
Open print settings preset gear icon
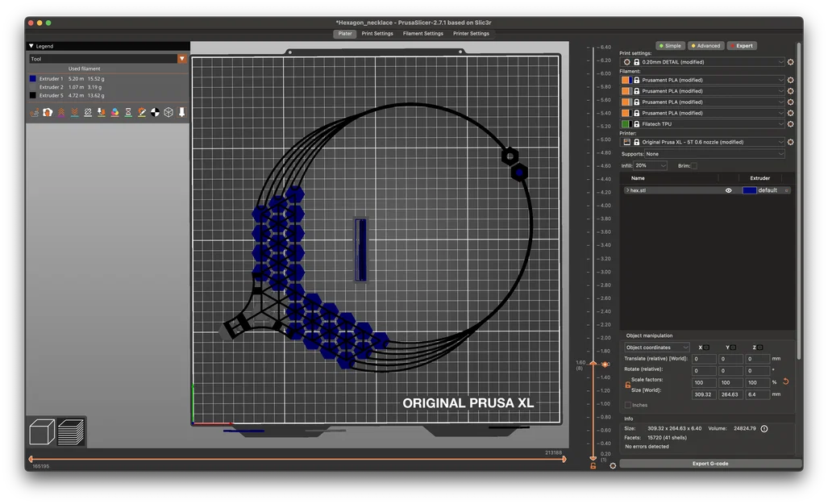coord(790,62)
